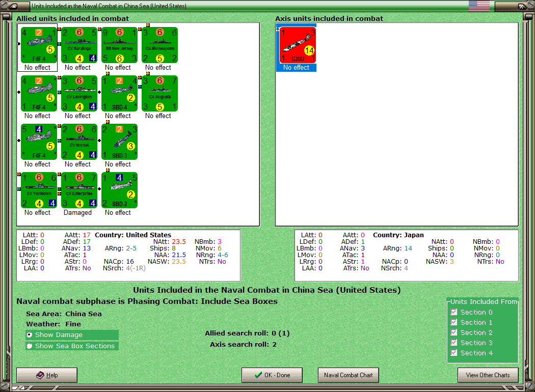This screenshot has height=392, width=535.
Task: Select the Japanese G3M2 bomber unit
Action: click(x=298, y=45)
